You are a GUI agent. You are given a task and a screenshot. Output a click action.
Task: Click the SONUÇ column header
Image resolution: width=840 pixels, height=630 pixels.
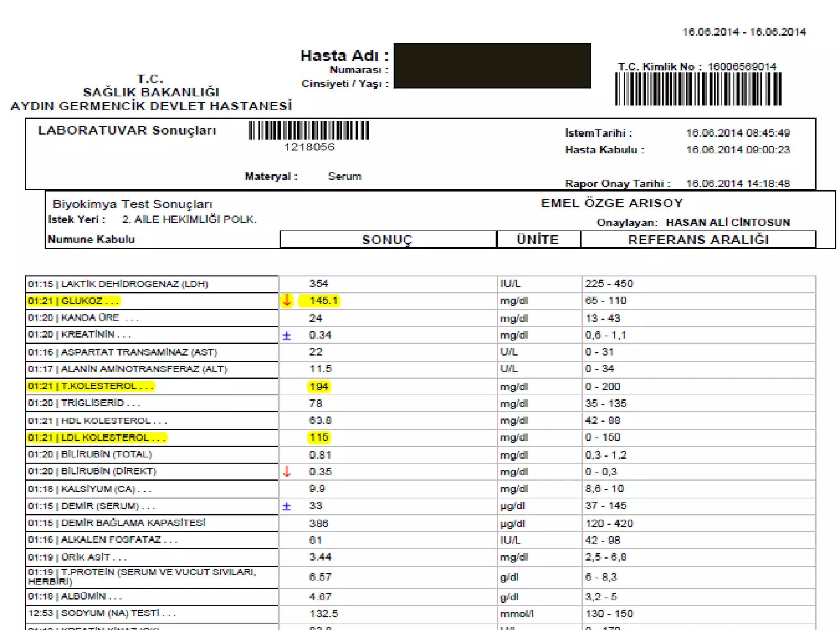(x=387, y=240)
